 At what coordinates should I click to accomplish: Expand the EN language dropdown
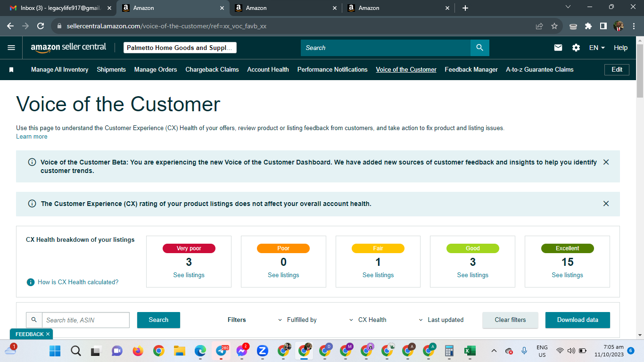click(597, 48)
